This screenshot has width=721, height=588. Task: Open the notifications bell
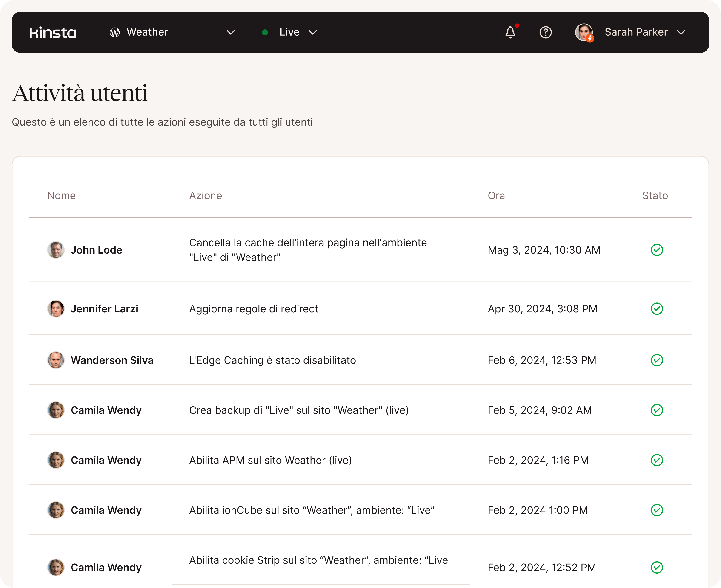[x=510, y=33]
